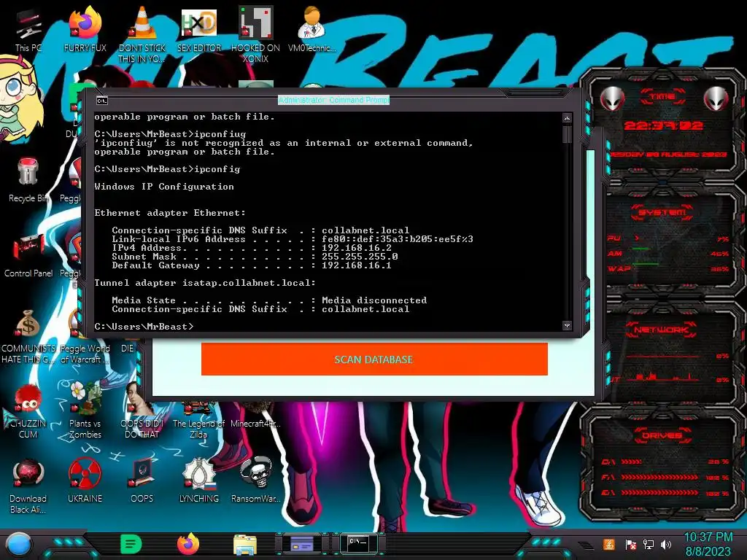Click the volume speaker tray icon
747x560 pixels.
click(x=666, y=544)
